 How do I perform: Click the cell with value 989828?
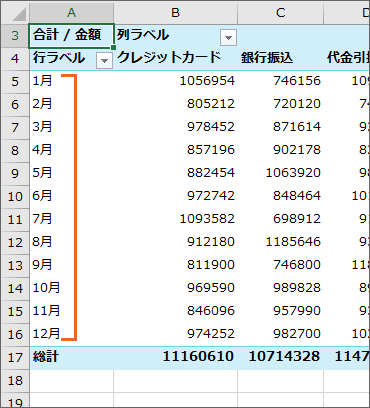click(x=280, y=289)
